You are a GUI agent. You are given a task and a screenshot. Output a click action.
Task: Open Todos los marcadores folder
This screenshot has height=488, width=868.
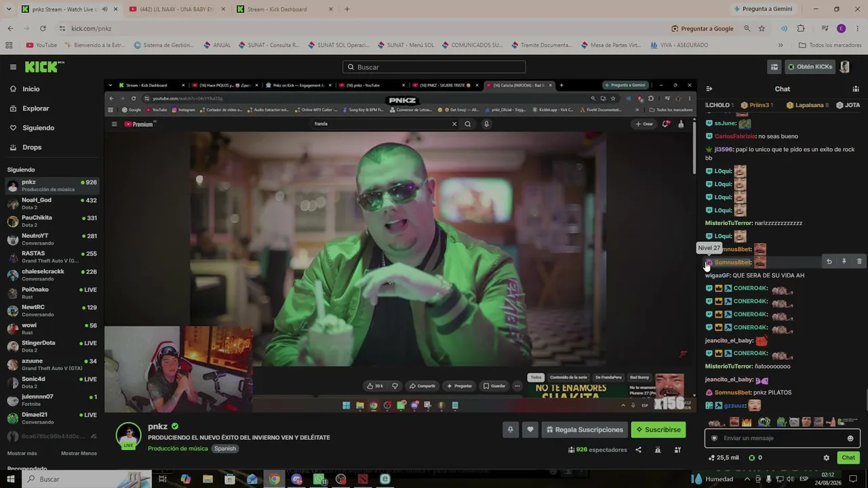(x=830, y=45)
